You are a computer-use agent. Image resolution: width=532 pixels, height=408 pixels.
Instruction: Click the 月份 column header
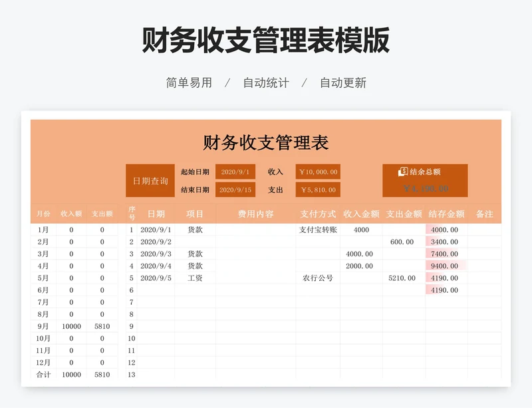[x=43, y=214]
